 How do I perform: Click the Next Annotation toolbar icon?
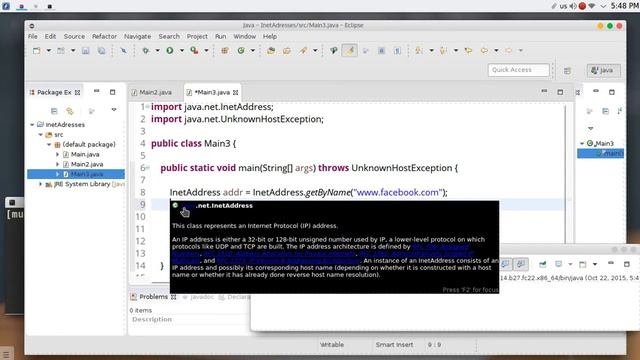click(x=419, y=51)
